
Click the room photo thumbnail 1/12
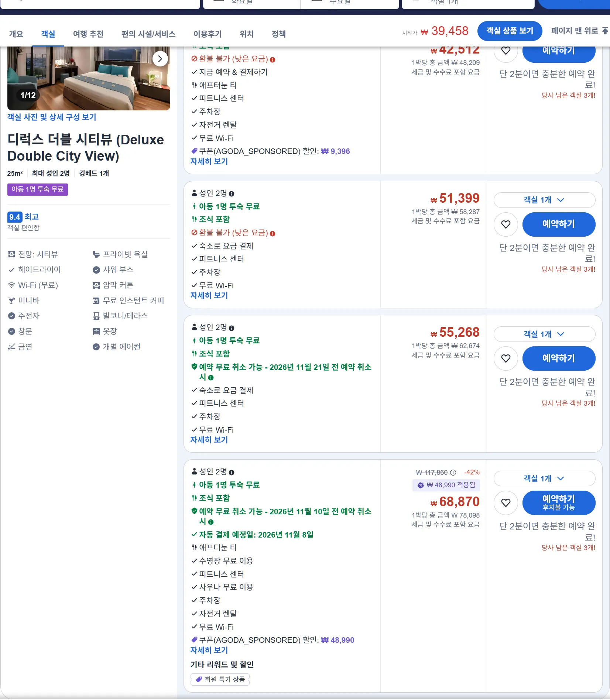(x=89, y=78)
